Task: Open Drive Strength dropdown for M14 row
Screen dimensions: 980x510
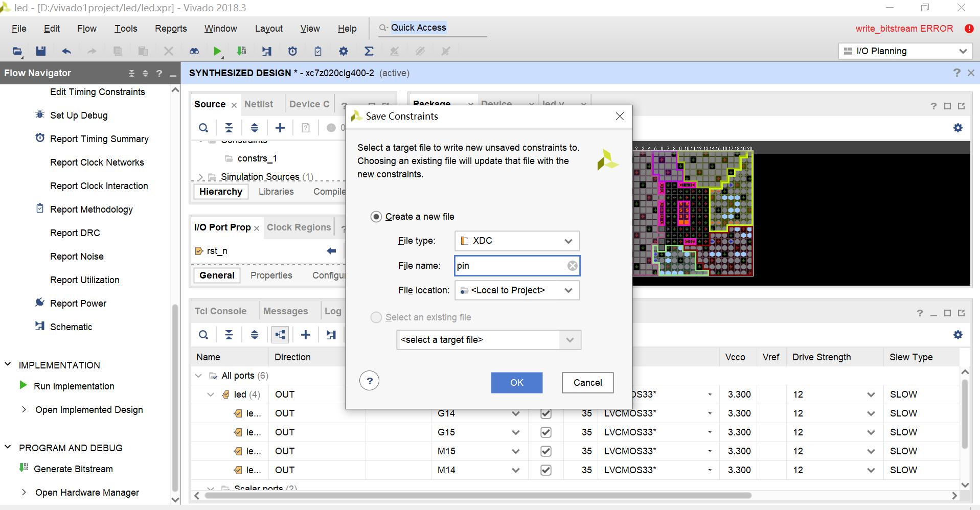Action: point(871,470)
